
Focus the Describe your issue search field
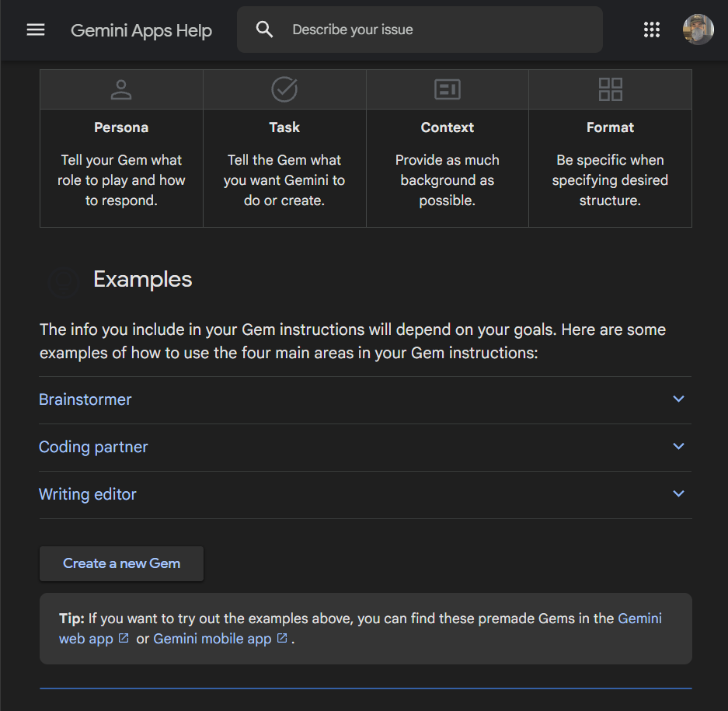tap(420, 30)
